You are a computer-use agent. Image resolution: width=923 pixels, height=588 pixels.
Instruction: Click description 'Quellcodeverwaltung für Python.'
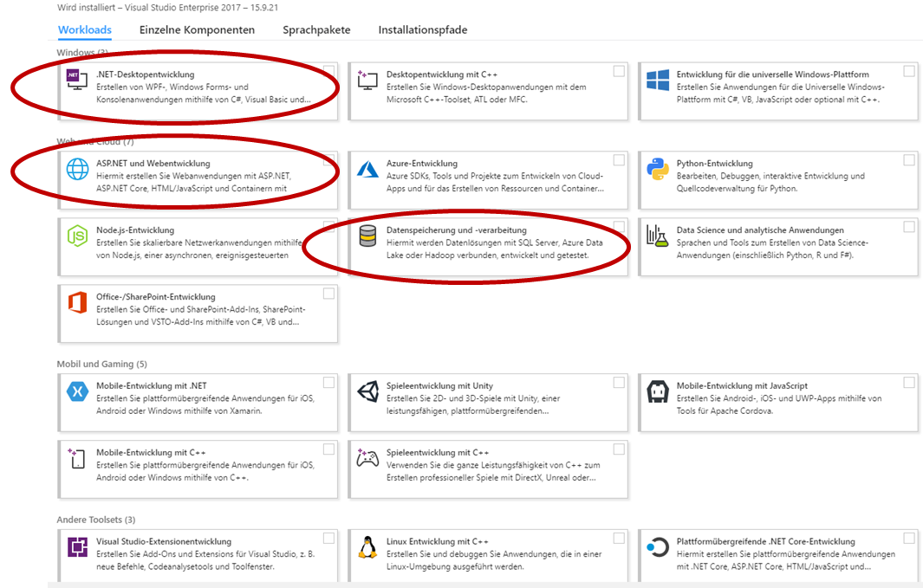coord(737,189)
